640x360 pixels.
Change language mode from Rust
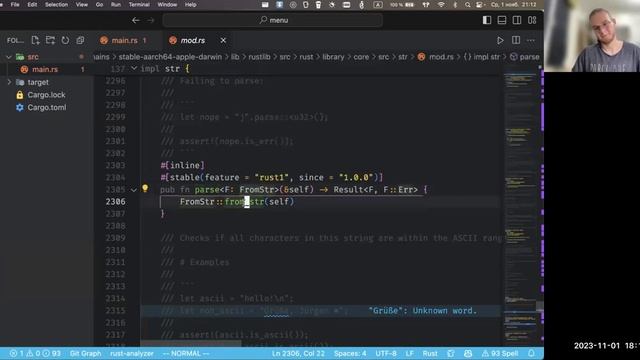pyautogui.click(x=430, y=353)
